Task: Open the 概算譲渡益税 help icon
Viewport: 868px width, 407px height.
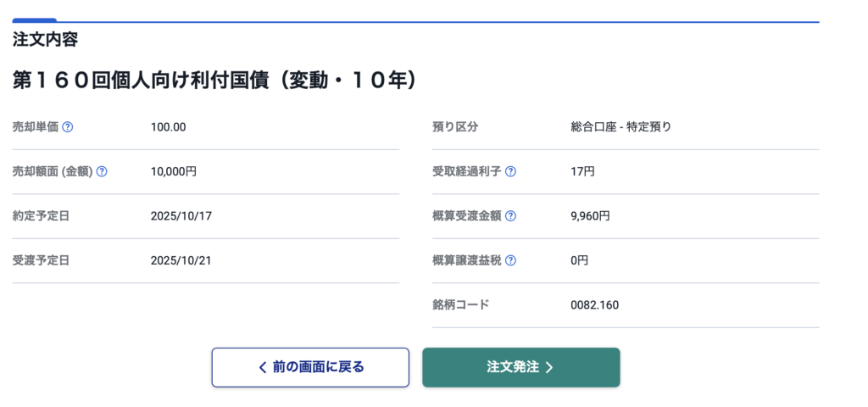Action: pos(510,260)
